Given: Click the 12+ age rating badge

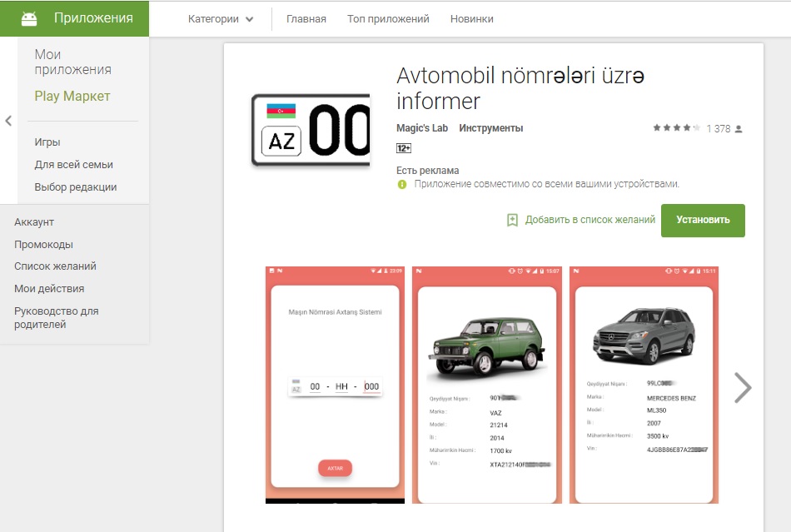Looking at the screenshot, I should [404, 148].
